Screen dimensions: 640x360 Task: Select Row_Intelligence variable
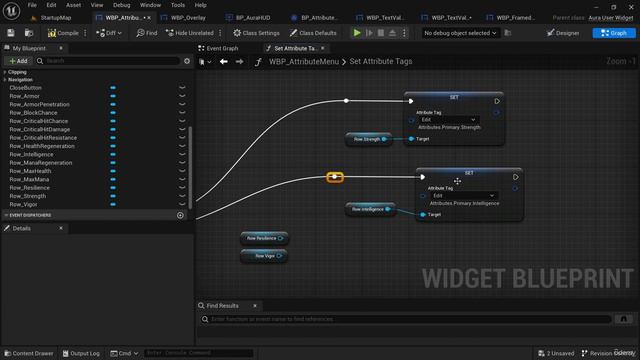point(31,154)
